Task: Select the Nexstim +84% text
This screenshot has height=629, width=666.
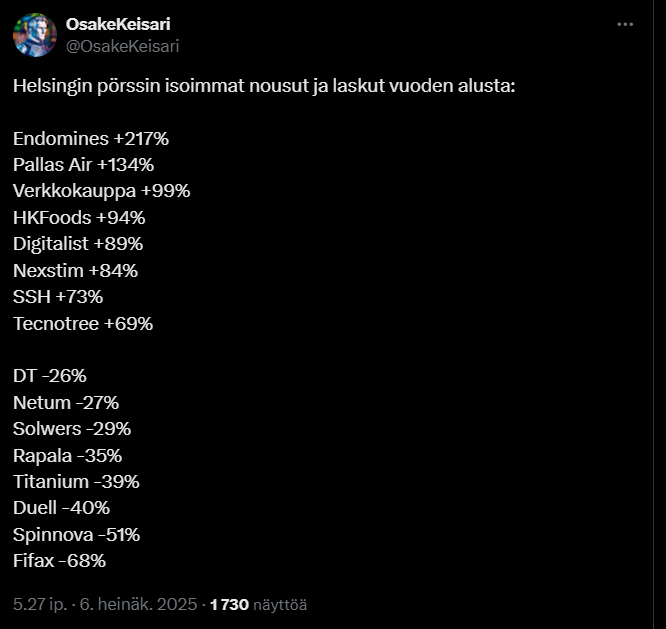Action: (x=75, y=271)
